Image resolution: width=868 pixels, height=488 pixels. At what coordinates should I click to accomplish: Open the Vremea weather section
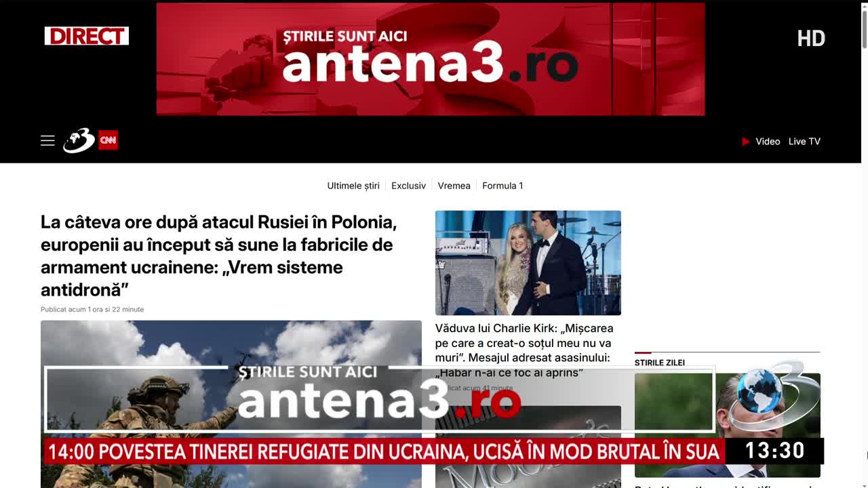click(x=454, y=186)
